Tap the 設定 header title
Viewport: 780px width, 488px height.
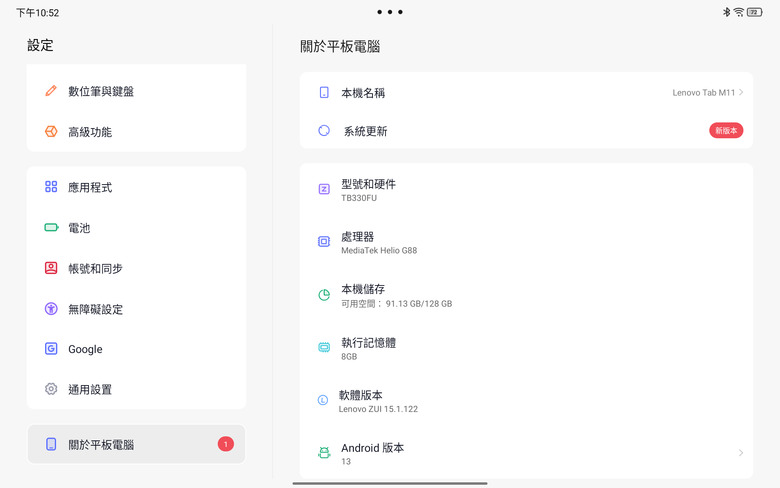click(x=40, y=45)
